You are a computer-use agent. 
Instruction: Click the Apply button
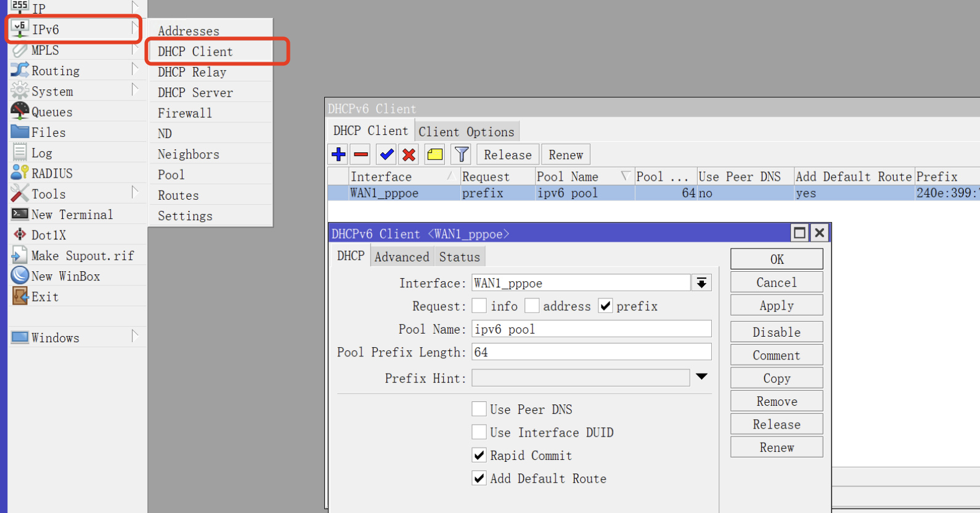click(776, 306)
